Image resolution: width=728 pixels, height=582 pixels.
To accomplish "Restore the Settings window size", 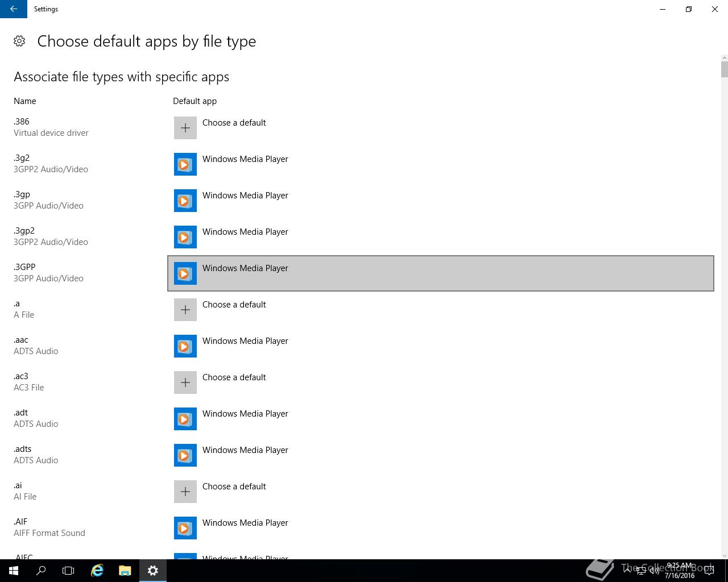I will [x=689, y=9].
